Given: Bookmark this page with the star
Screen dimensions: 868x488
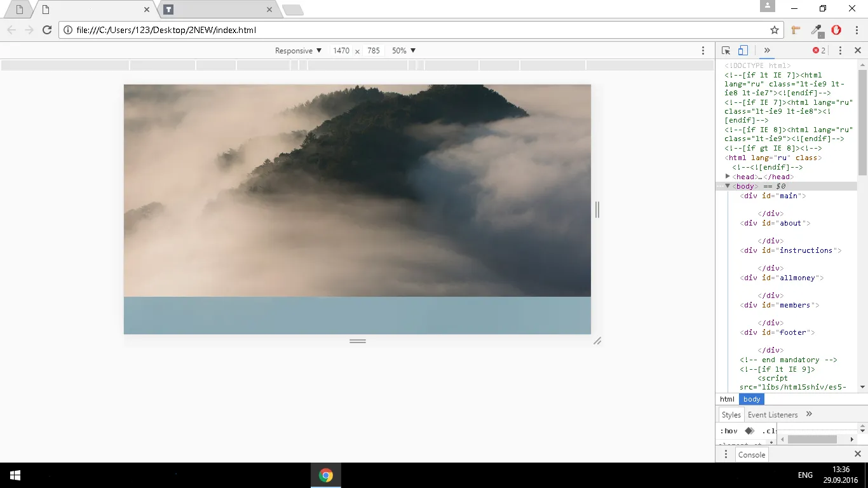Looking at the screenshot, I should pyautogui.click(x=775, y=30).
